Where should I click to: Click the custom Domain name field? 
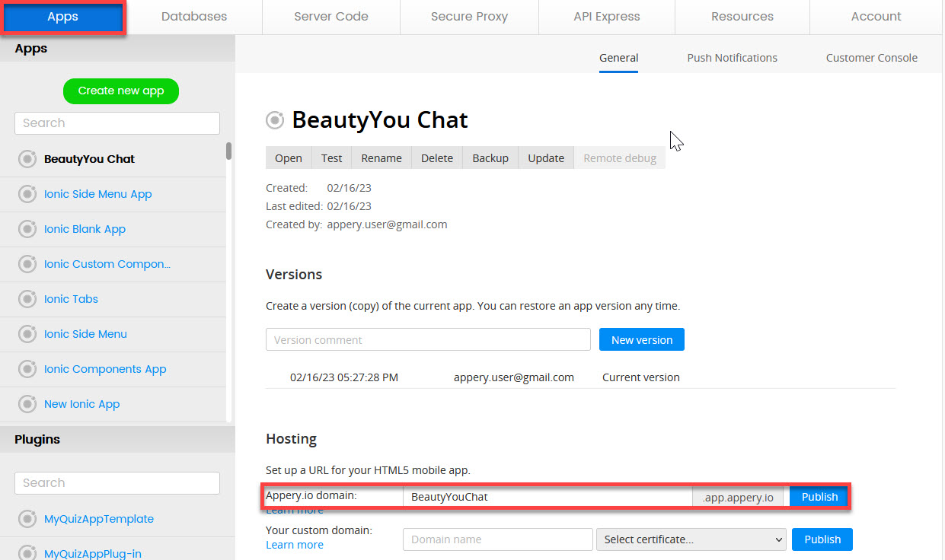tap(498, 539)
